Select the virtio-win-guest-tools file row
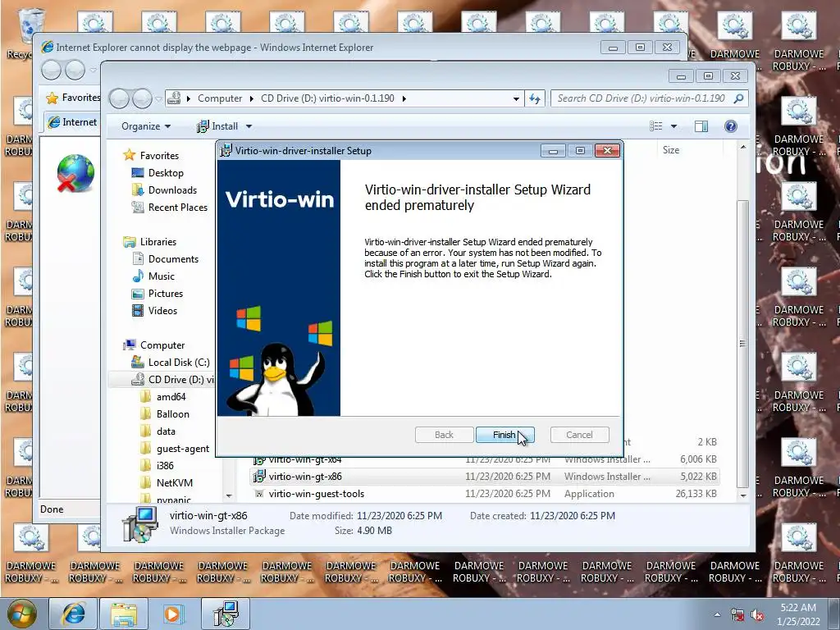The image size is (840, 630). coord(485,493)
